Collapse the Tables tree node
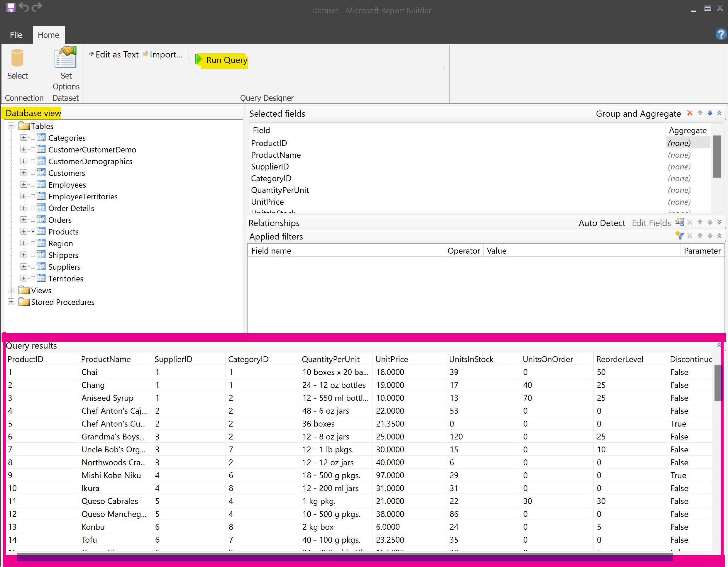Image resolution: width=728 pixels, height=567 pixels. point(11,126)
